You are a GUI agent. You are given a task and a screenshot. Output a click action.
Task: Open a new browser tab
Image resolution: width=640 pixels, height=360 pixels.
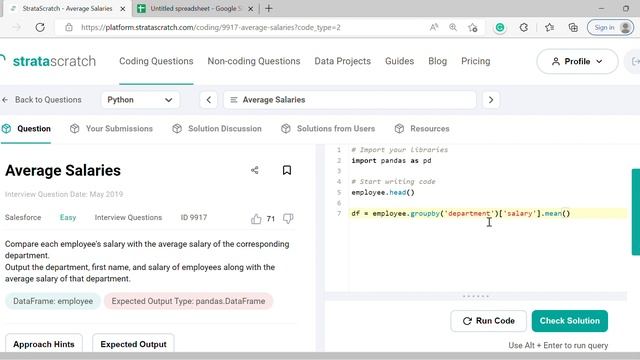[x=269, y=9]
